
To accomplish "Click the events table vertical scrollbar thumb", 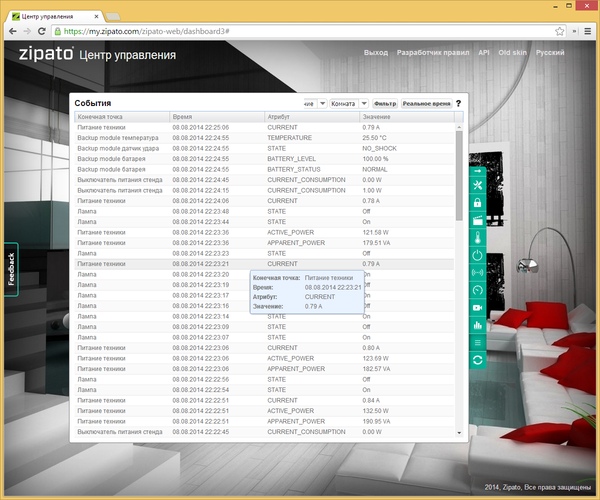I will [x=459, y=176].
